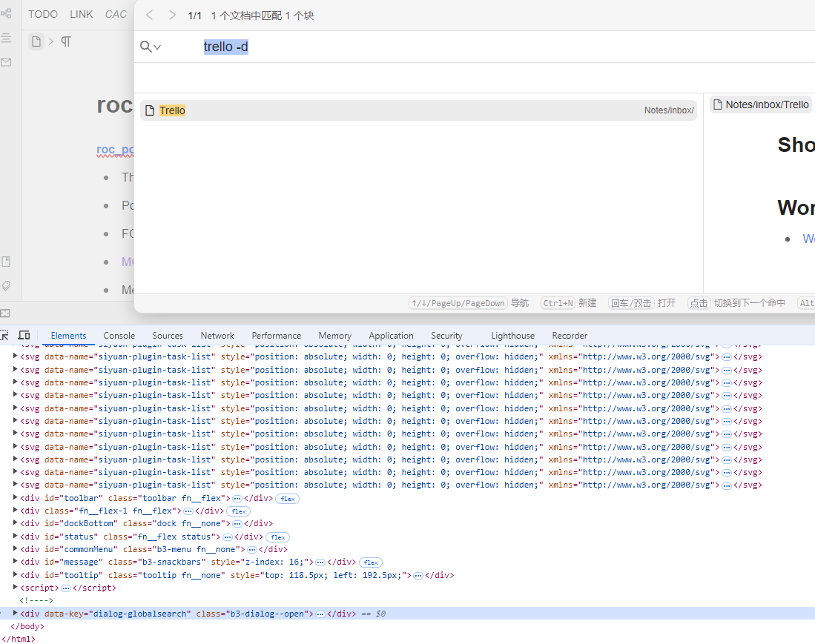Viewport: 815px width, 644px height.
Task: Toggle flex badge next to toolbar div
Action: [287, 499]
